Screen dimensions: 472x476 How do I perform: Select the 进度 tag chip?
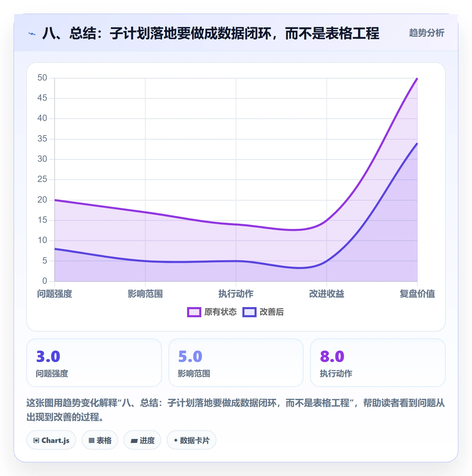(x=142, y=440)
